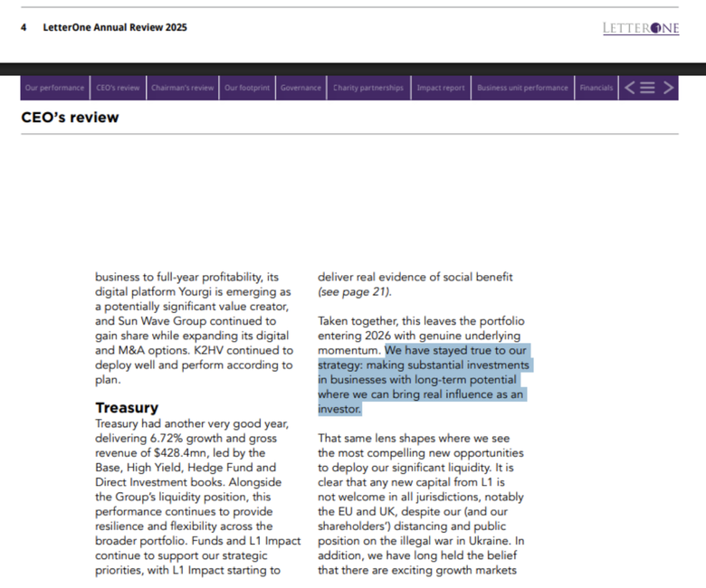Click the page number 4
This screenshot has width=706, height=588.
(24, 27)
